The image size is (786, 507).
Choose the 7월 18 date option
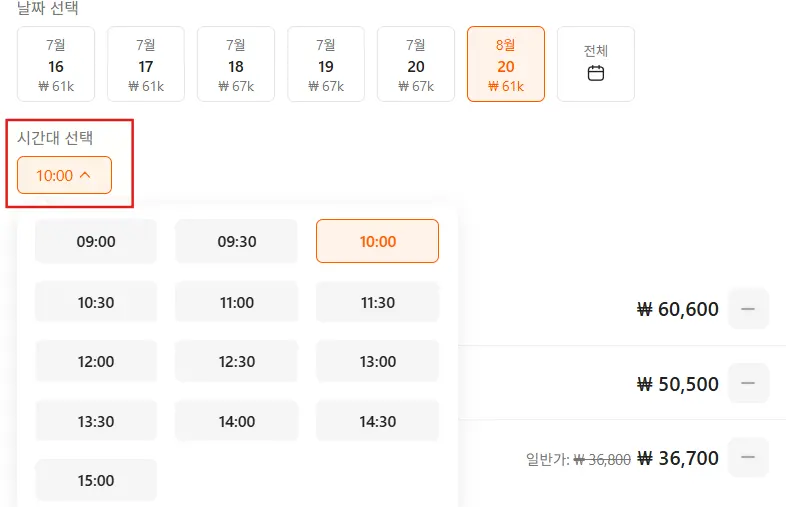pos(236,64)
